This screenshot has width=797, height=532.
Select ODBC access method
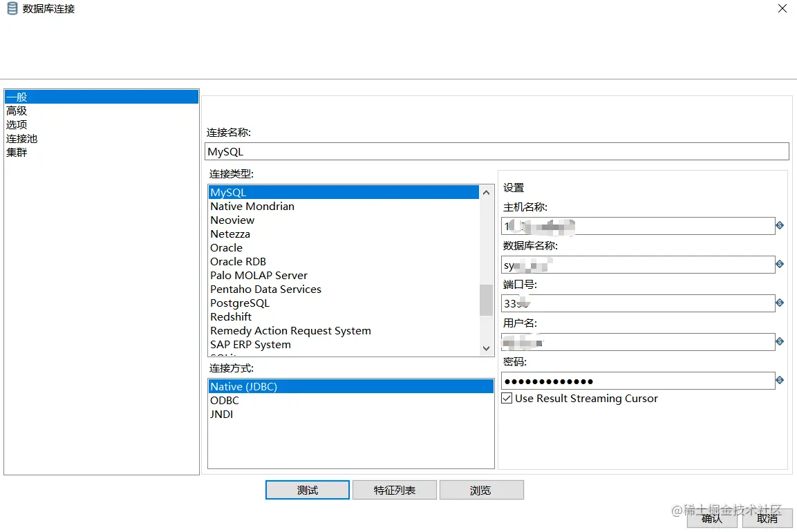click(350, 401)
